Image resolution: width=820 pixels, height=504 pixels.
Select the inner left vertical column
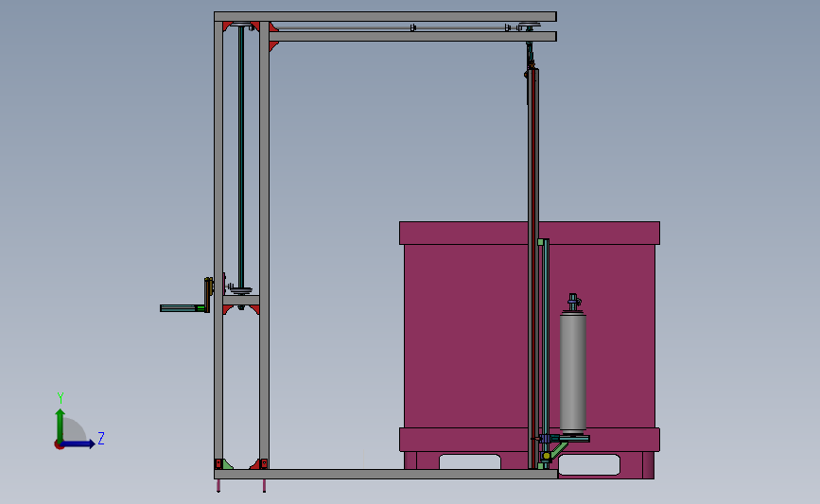(x=264, y=246)
